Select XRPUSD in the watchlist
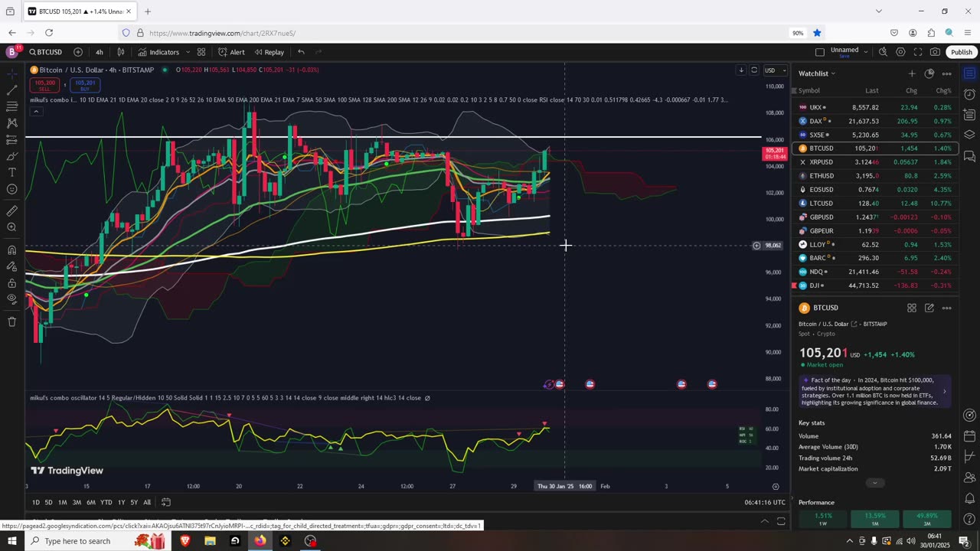 click(x=875, y=162)
